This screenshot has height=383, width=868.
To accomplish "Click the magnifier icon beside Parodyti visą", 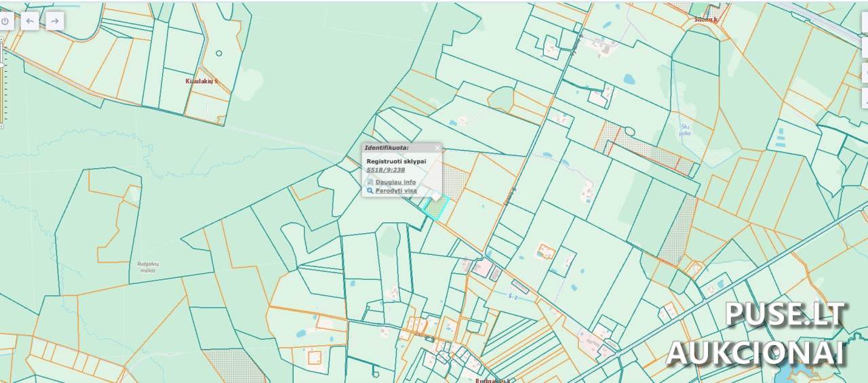I will coord(370,191).
